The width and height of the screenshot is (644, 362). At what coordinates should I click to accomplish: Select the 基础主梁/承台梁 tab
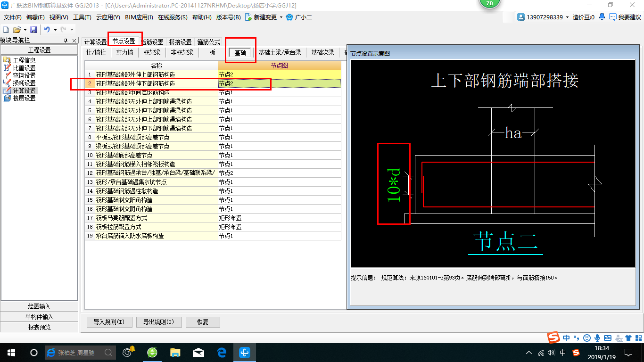[x=280, y=52]
